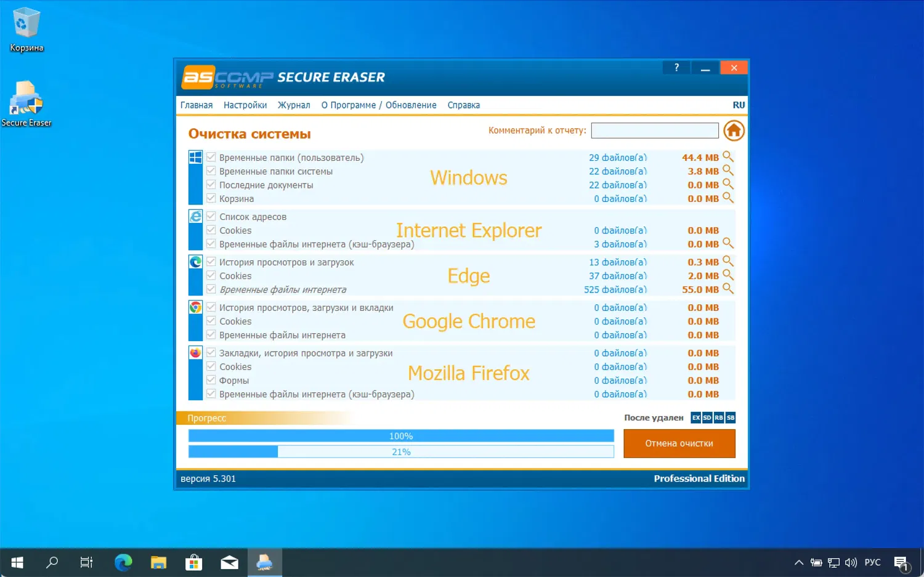Open Secure Eraser from the taskbar
Screen dimensions: 924x577
(264, 562)
